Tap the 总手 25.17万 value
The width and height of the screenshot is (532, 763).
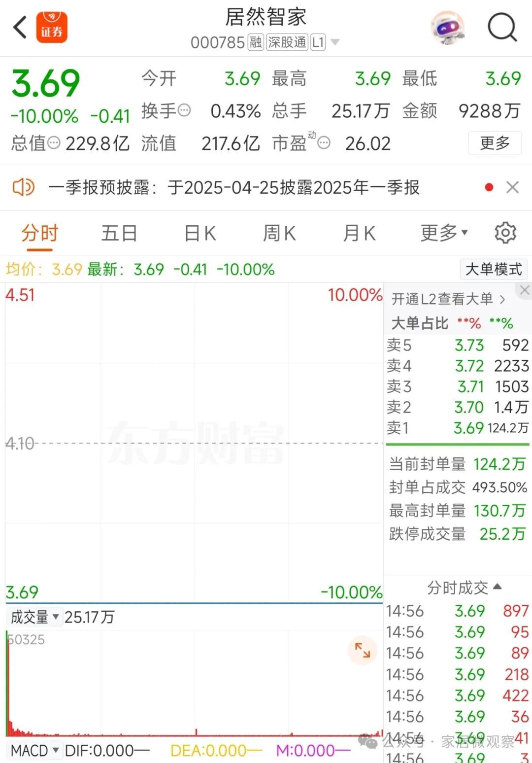pos(361,111)
